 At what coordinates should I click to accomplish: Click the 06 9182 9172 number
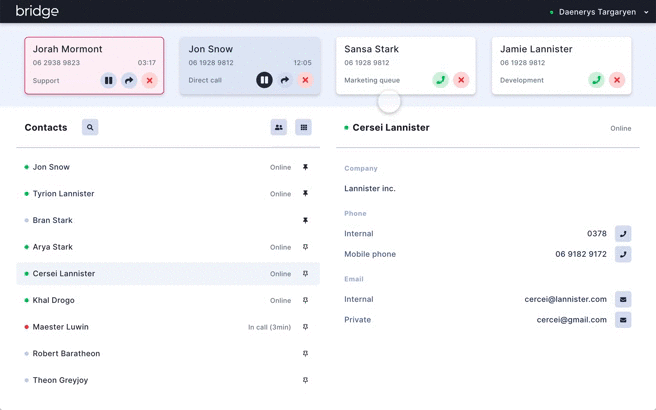click(581, 254)
